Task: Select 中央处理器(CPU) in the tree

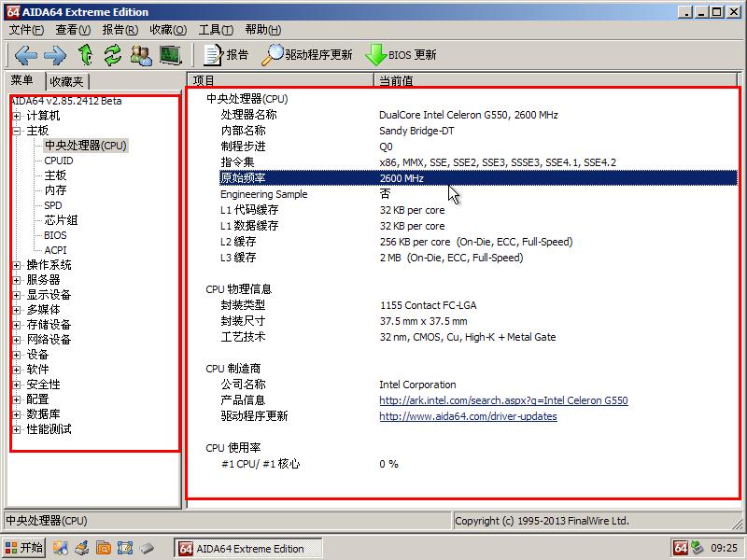Action: click(x=86, y=146)
